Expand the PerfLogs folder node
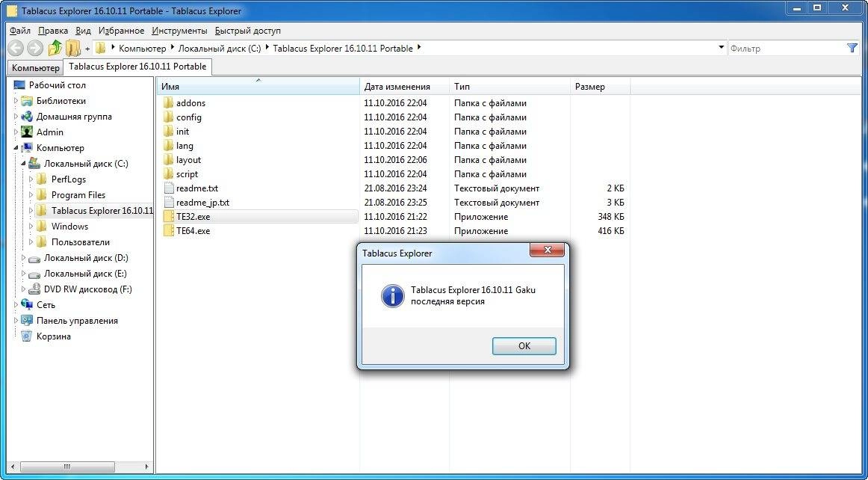 (x=31, y=179)
